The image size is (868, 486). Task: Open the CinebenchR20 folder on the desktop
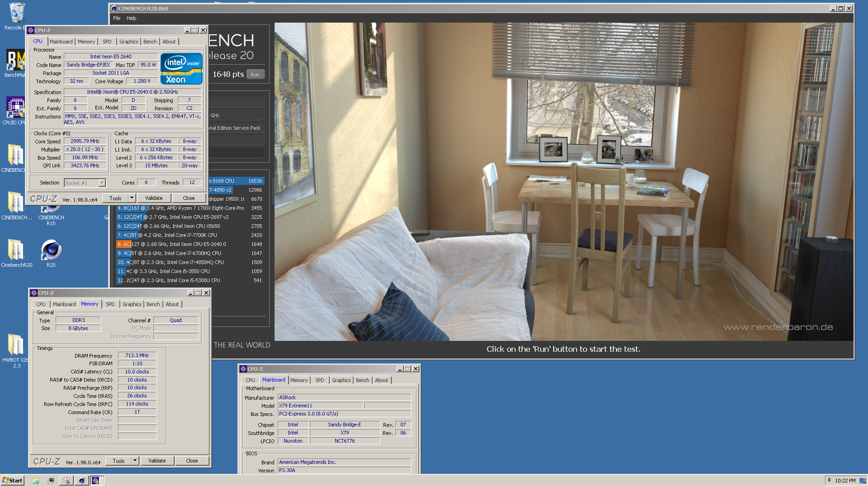pos(16,252)
